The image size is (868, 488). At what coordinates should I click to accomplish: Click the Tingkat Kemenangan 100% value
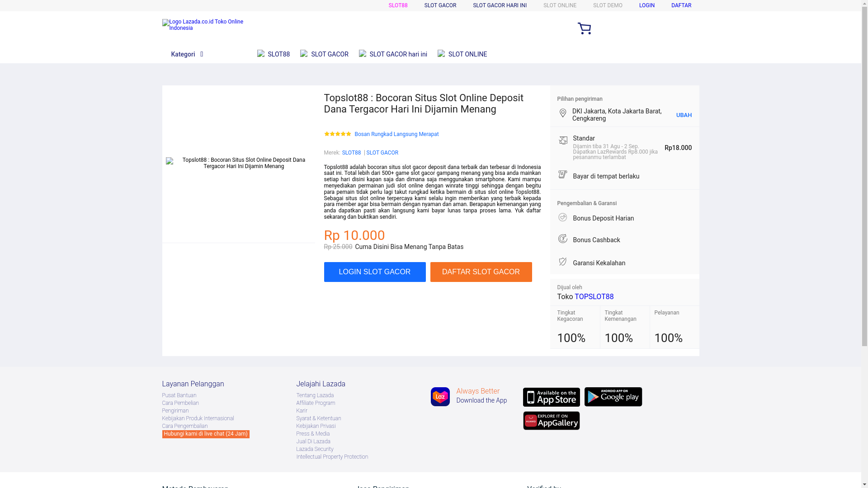click(x=618, y=338)
